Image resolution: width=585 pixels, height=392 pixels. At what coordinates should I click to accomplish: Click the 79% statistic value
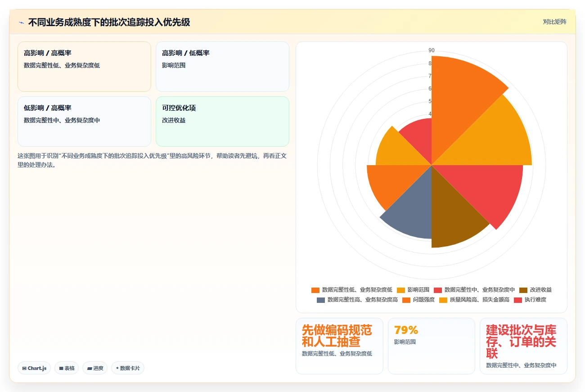[x=406, y=330]
